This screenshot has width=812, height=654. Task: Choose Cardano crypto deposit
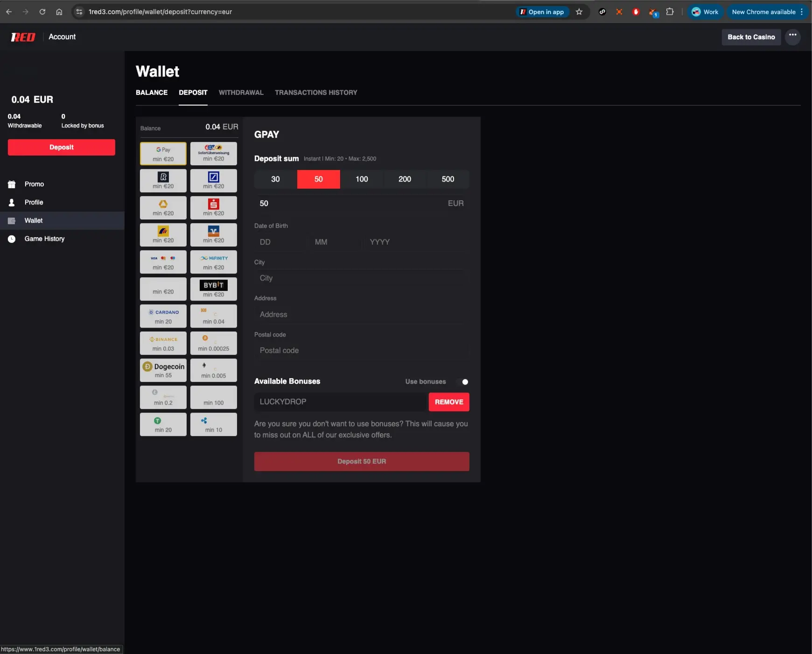tap(163, 316)
